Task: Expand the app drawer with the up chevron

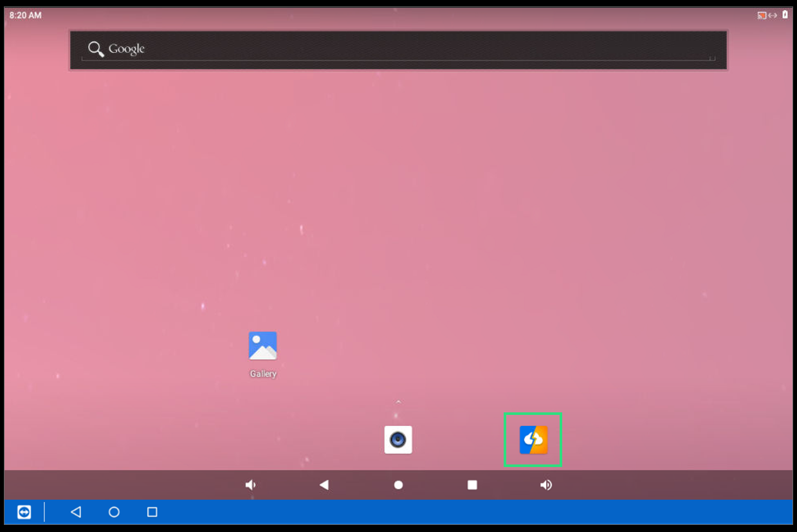Action: [398, 403]
